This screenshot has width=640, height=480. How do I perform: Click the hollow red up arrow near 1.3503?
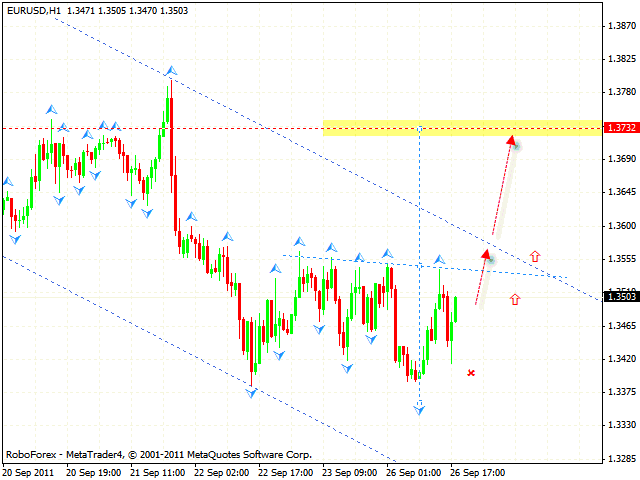coord(515,299)
